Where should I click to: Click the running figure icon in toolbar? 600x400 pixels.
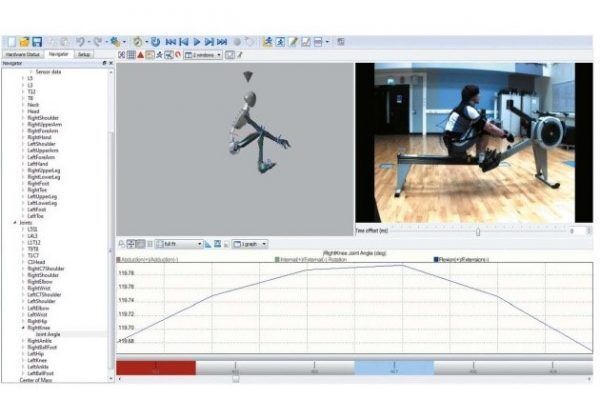point(267,42)
